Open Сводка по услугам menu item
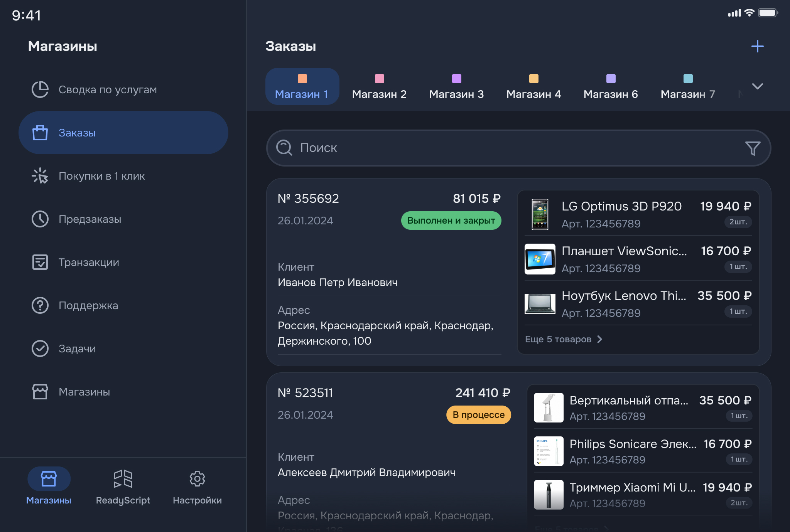Viewport: 790px width, 532px height. point(123,89)
